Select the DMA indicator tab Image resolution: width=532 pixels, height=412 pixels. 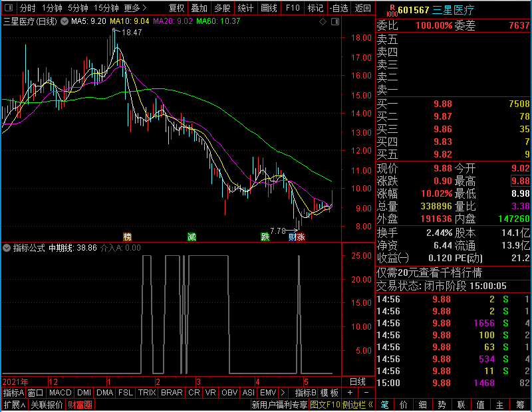point(105,393)
